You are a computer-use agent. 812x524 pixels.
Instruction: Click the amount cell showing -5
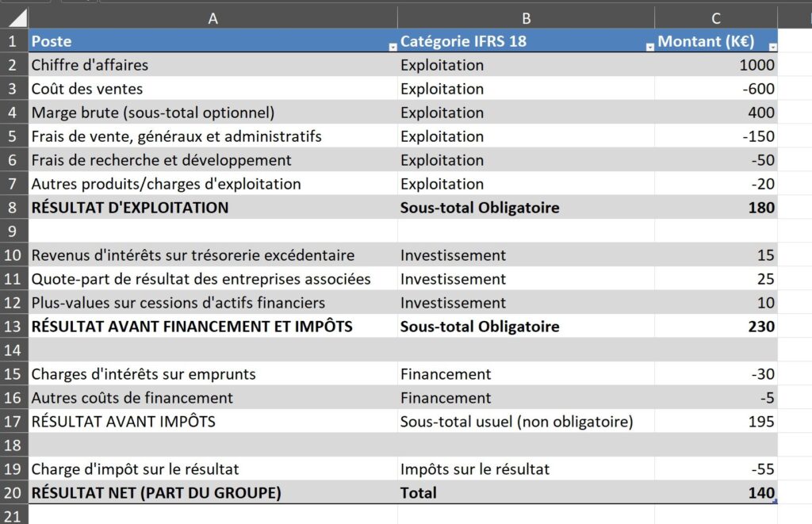[716, 398]
